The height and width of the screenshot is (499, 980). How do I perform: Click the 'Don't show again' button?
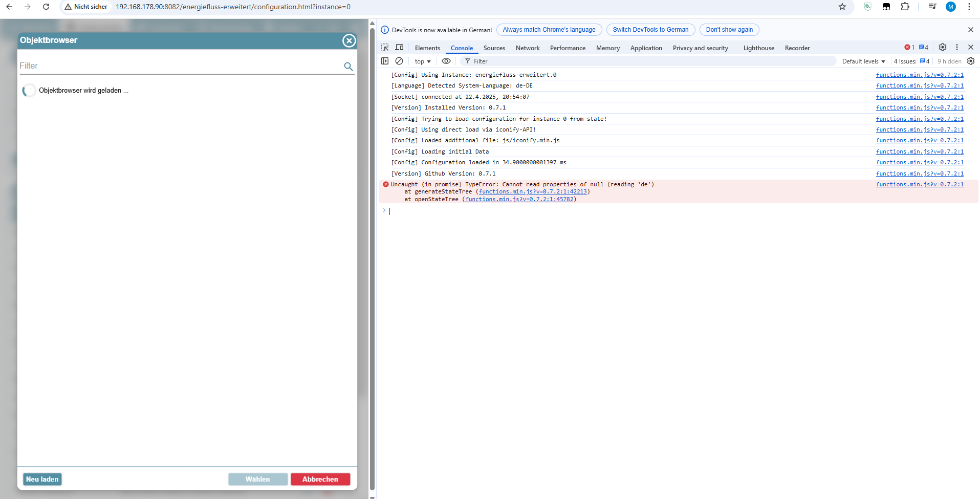pyautogui.click(x=729, y=30)
